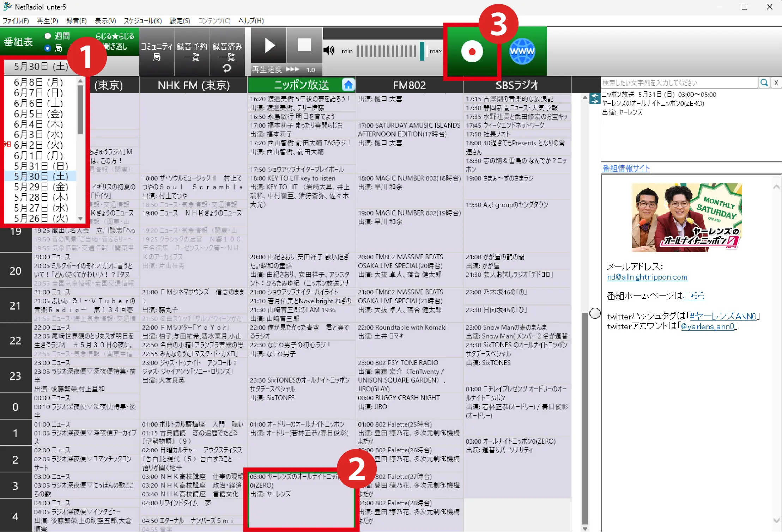Click the home icon on ニッポン放送 header
Image resolution: width=782 pixels, height=532 pixels.
click(348, 85)
